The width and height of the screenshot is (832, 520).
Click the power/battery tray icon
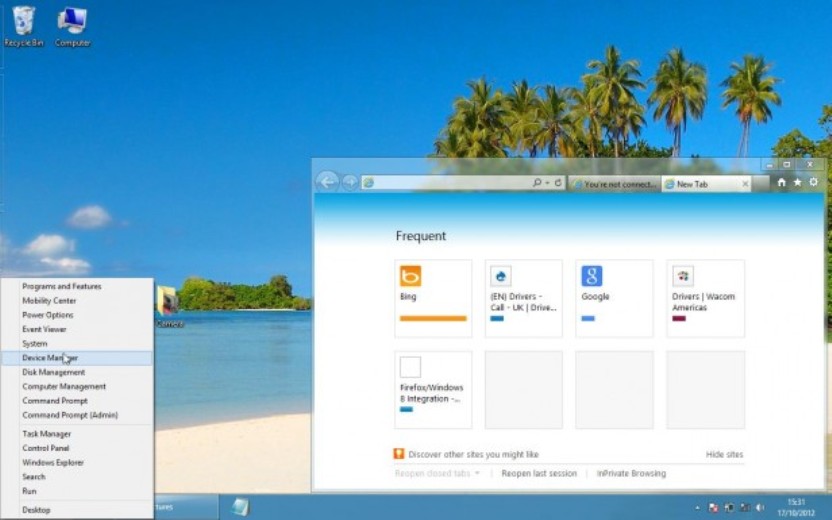tap(730, 508)
